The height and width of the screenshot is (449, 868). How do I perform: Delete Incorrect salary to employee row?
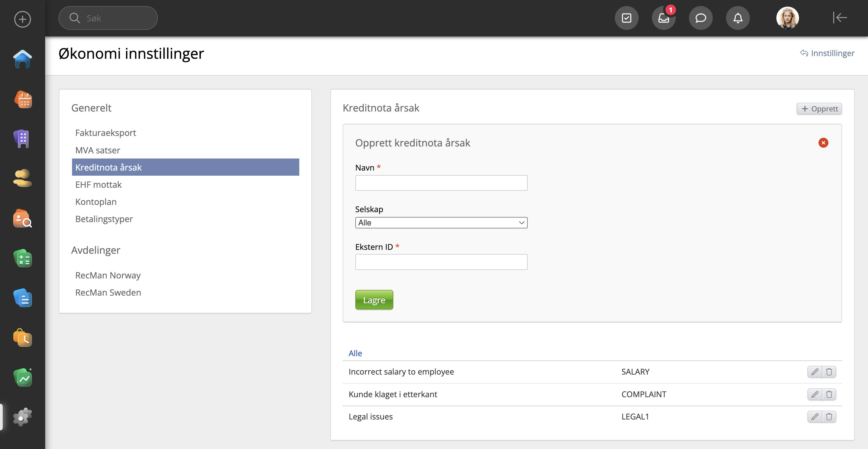(x=829, y=372)
